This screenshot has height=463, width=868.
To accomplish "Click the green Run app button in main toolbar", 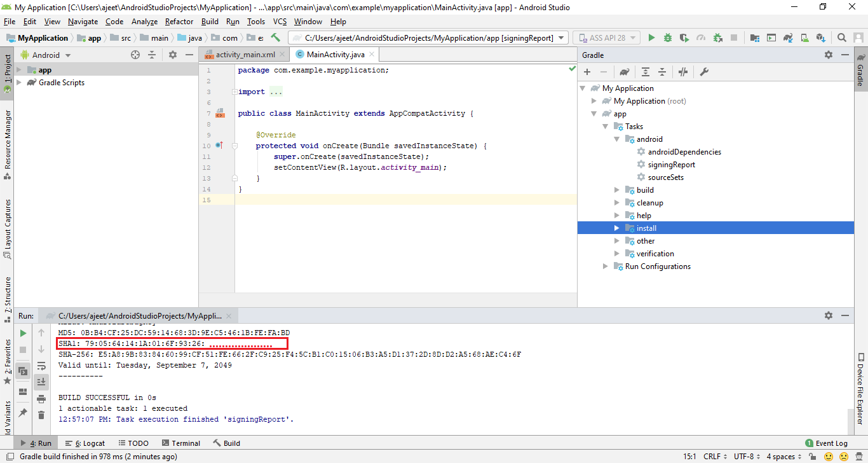I will tap(651, 38).
